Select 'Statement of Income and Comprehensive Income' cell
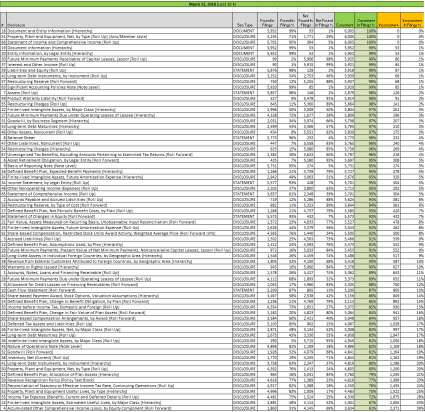The height and width of the screenshot is (412, 425). (x=119, y=42)
